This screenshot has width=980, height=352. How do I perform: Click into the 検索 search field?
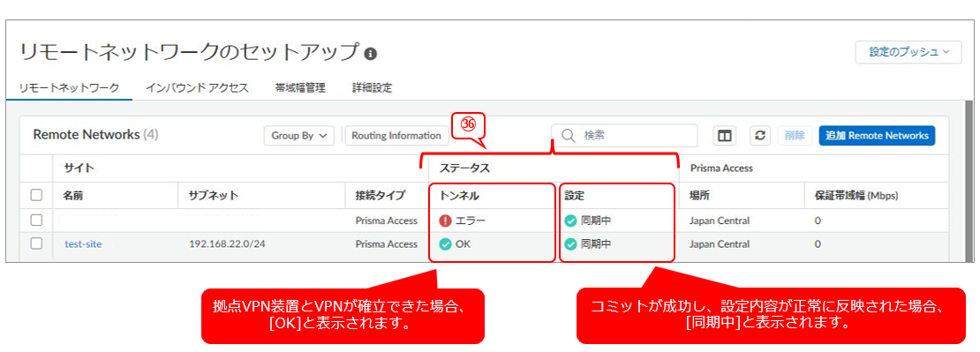[624, 136]
